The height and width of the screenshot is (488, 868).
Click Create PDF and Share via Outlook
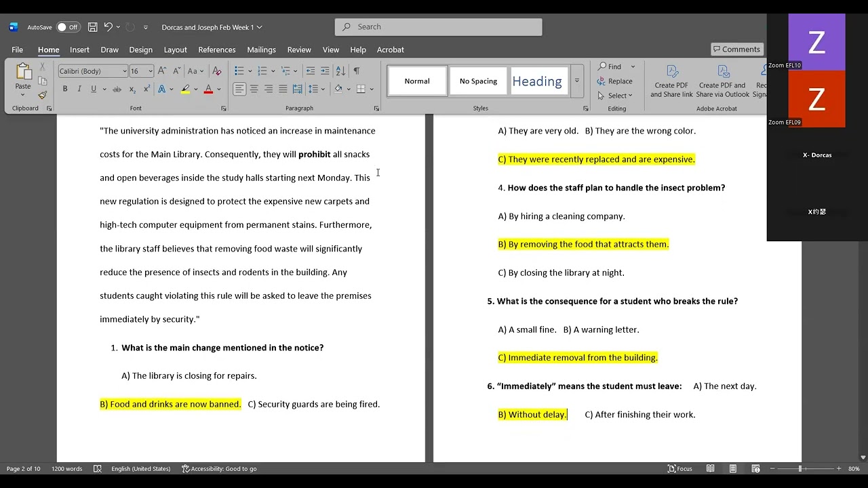pos(723,81)
